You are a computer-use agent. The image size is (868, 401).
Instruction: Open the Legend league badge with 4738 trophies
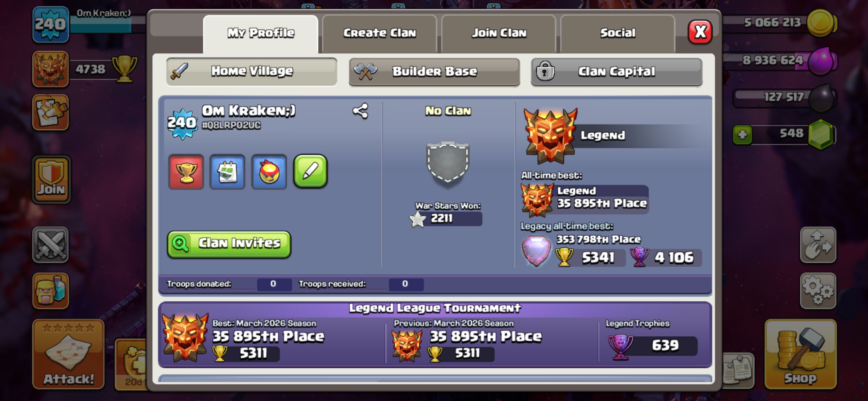[51, 69]
